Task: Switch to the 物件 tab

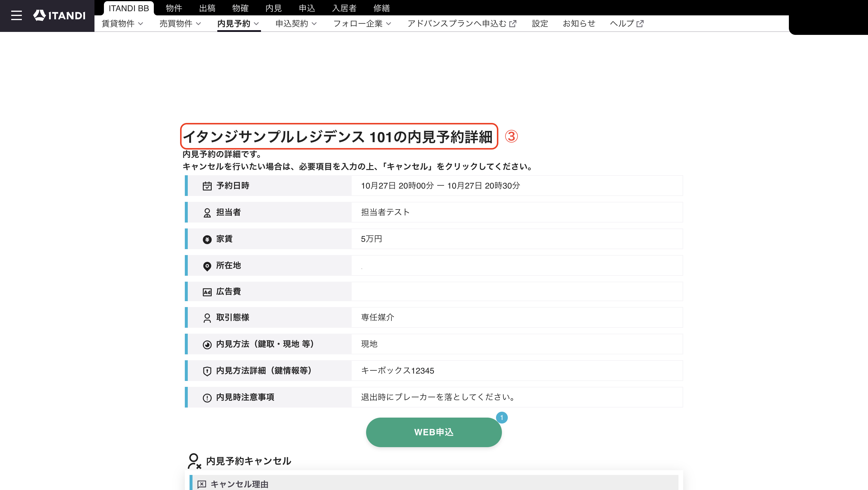Action: click(x=174, y=8)
